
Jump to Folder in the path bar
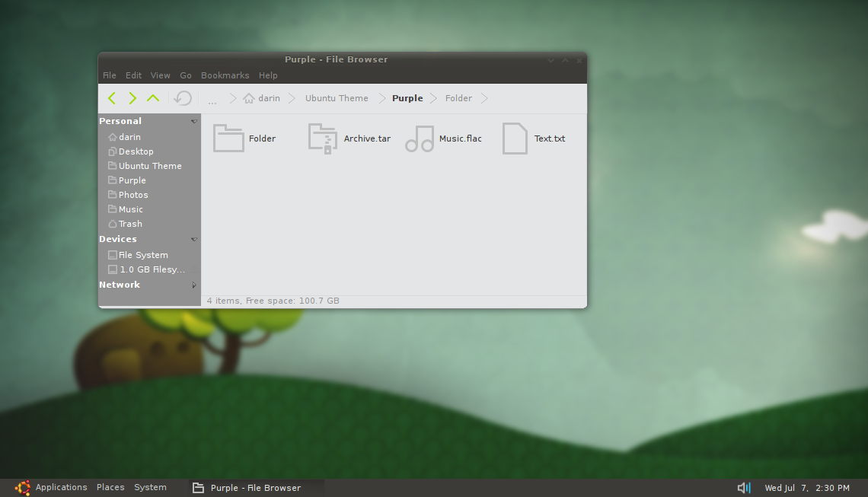tap(458, 98)
